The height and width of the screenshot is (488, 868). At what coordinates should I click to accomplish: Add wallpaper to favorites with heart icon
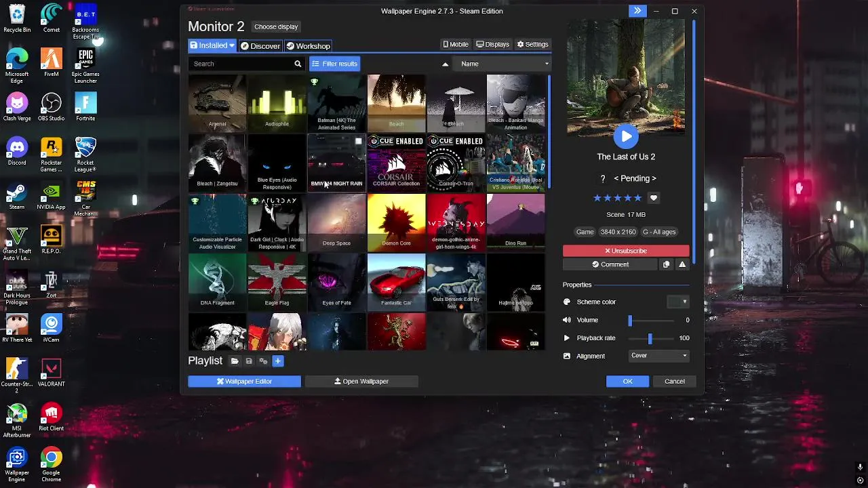(654, 198)
